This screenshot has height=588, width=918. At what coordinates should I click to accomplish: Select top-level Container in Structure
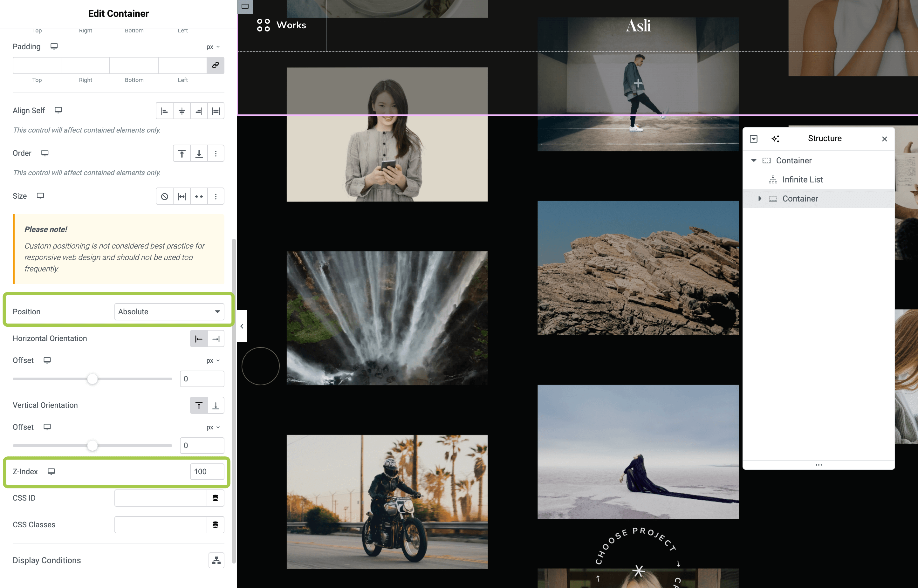[x=793, y=161]
